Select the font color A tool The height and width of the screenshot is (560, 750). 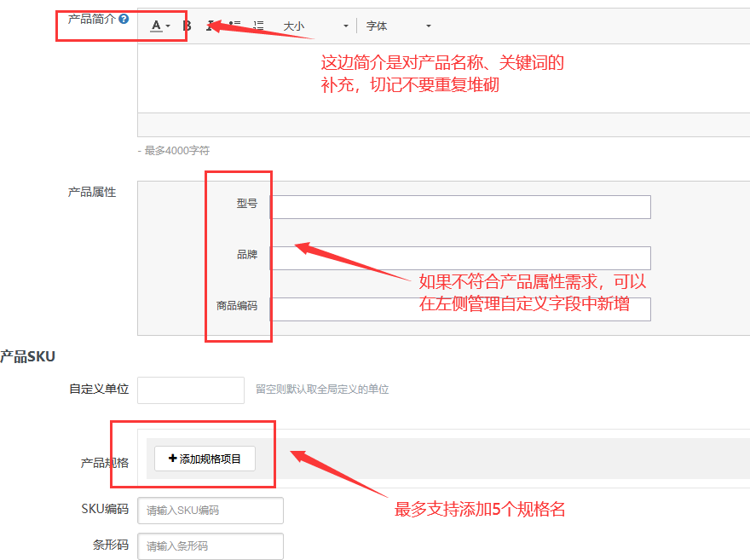[156, 26]
